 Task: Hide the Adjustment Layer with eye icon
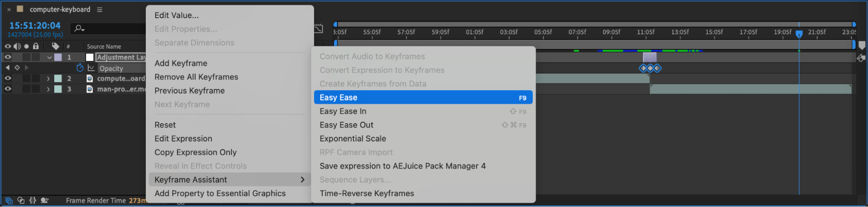(8, 57)
